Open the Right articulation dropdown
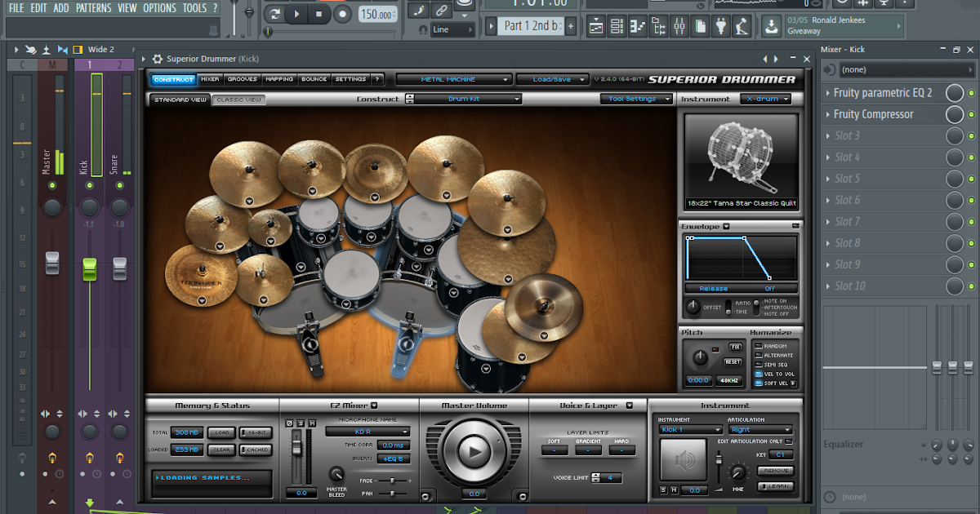This screenshot has height=514, width=980. (x=760, y=429)
